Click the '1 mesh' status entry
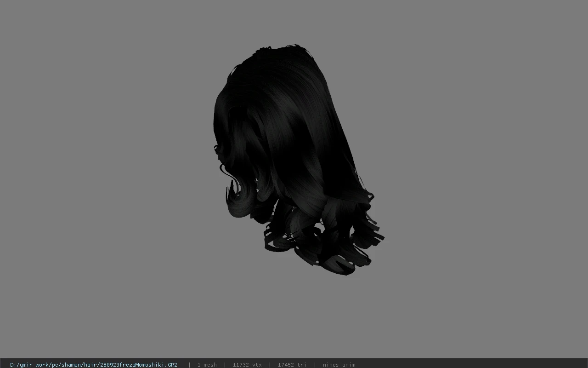This screenshot has width=588, height=368. tap(207, 365)
